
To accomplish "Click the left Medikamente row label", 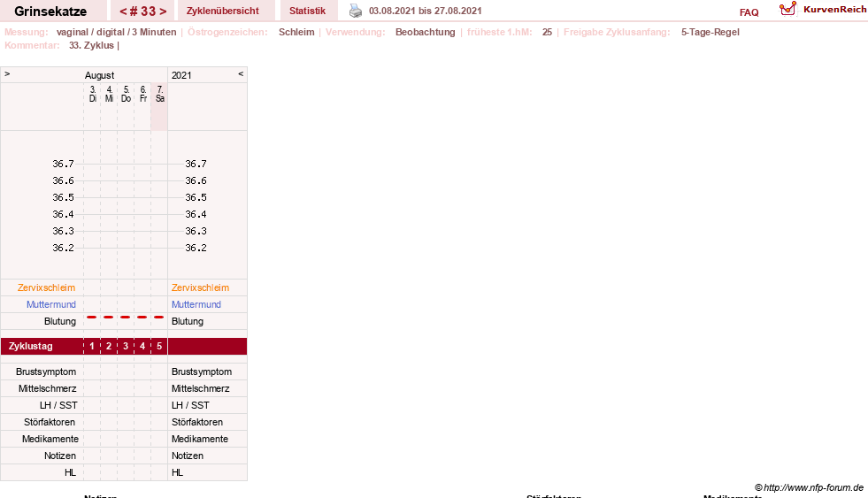I will [x=50, y=439].
